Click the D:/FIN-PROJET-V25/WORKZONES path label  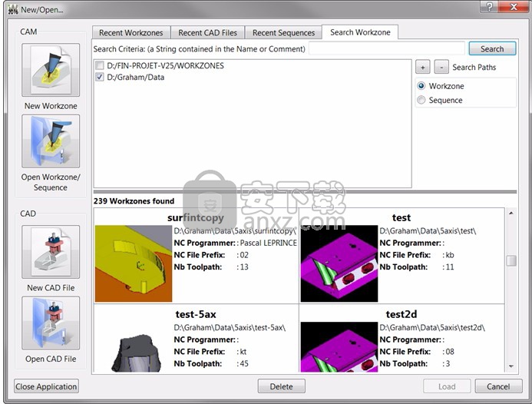(165, 65)
